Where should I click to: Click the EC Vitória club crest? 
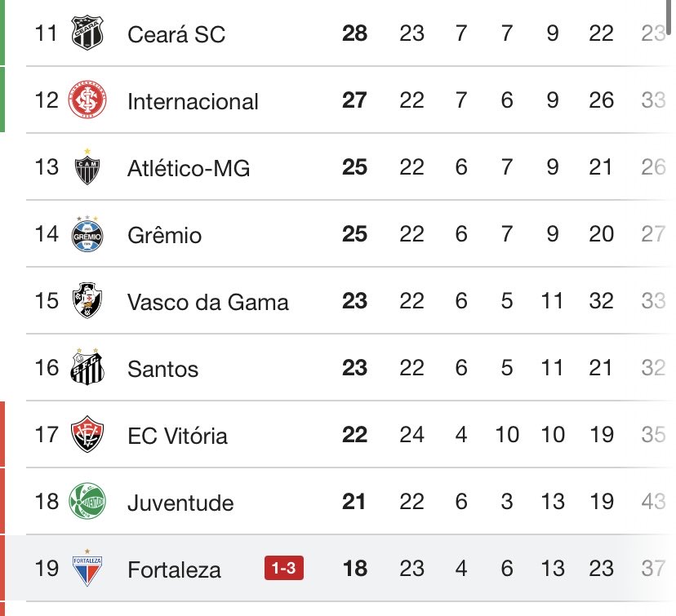(86, 435)
